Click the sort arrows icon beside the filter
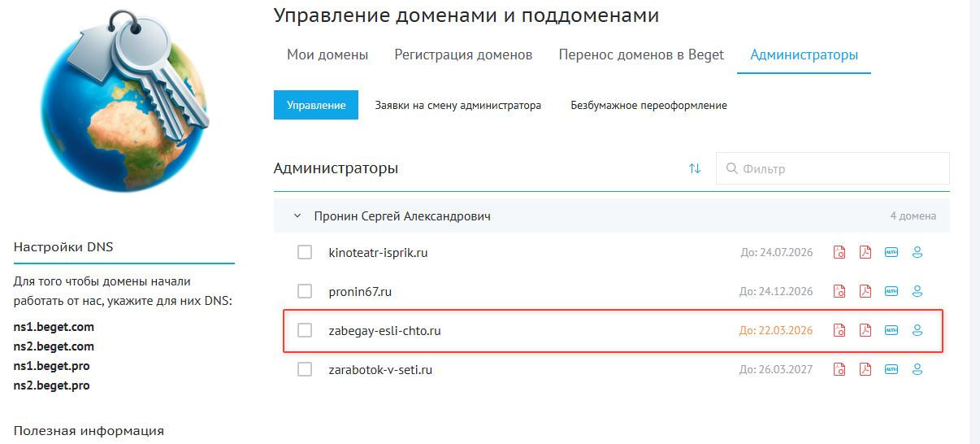 click(695, 168)
